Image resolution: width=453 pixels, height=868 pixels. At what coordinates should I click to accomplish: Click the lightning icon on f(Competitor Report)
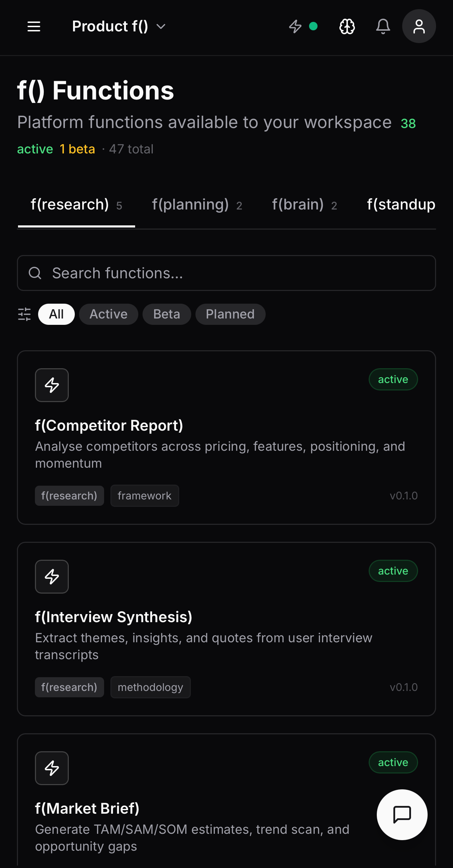pos(52,385)
